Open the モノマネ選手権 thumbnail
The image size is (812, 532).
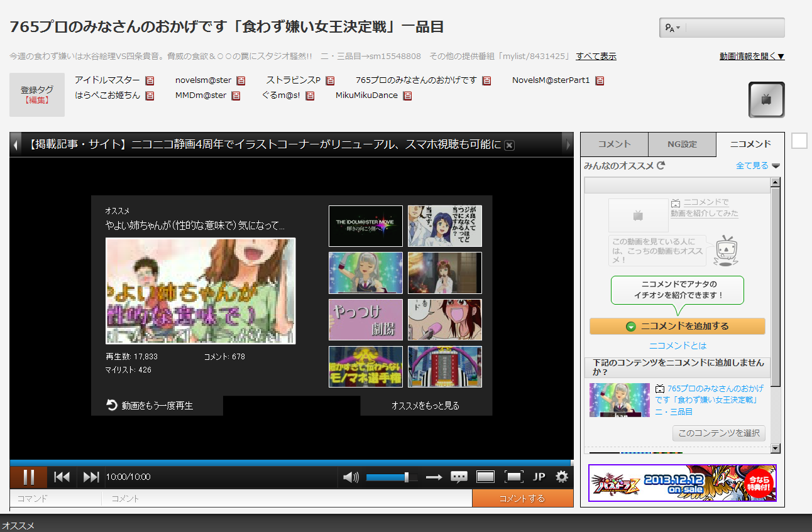pyautogui.click(x=366, y=367)
